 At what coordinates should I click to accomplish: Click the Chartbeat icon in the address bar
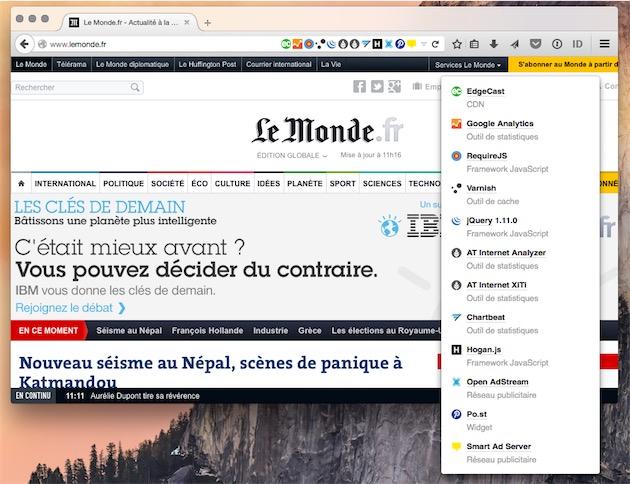366,44
